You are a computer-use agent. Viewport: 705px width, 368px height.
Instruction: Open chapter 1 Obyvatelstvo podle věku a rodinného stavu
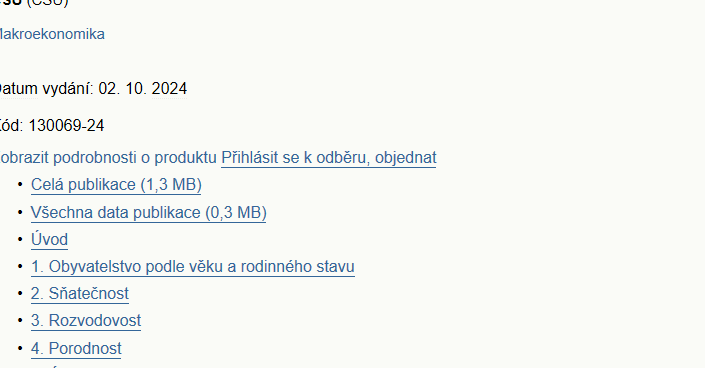(x=192, y=266)
